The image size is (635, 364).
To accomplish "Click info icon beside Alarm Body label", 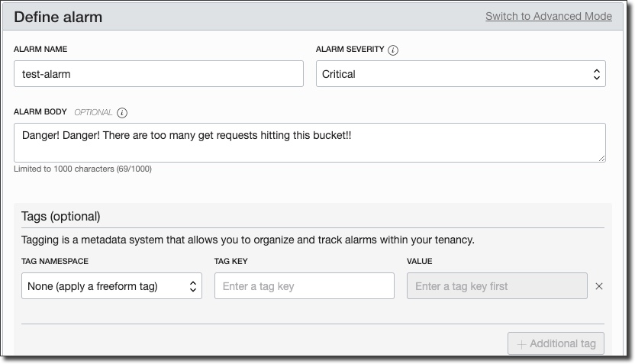I will pos(122,113).
